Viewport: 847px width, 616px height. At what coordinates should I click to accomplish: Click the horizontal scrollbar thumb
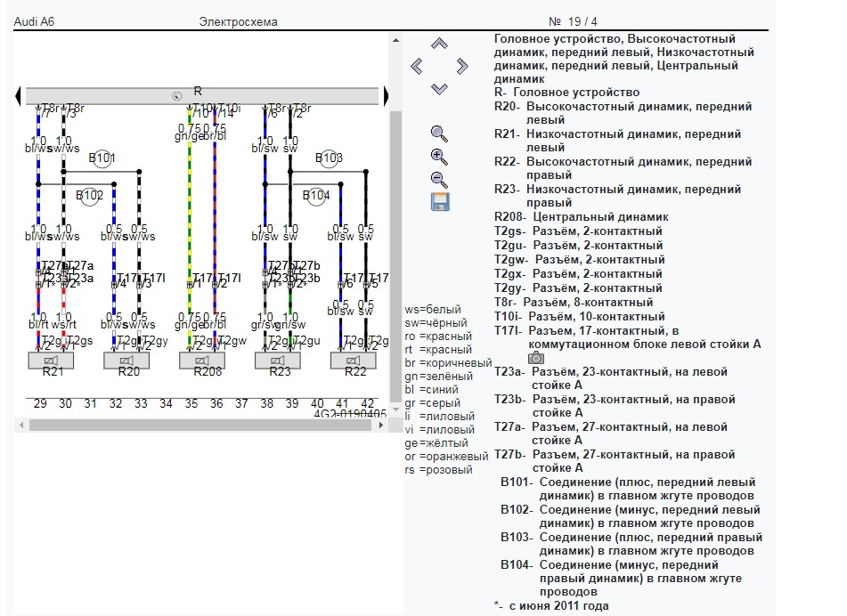point(200,426)
